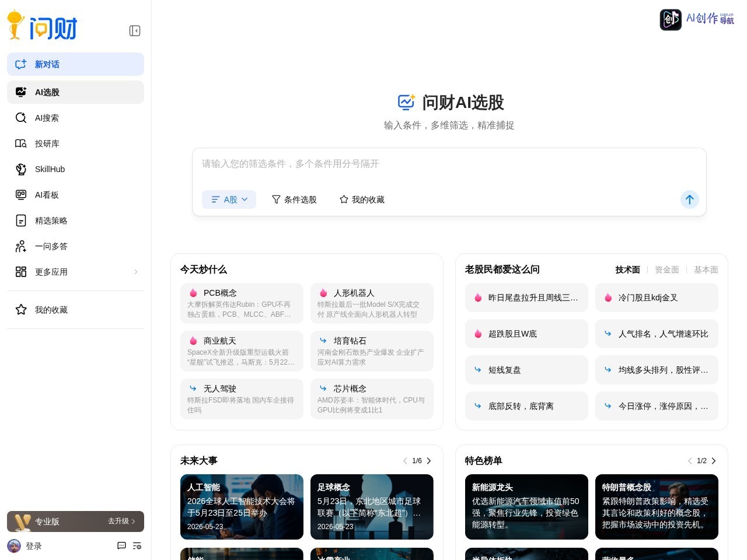
Task: Select the PCB概念 topic card
Action: [x=242, y=303]
